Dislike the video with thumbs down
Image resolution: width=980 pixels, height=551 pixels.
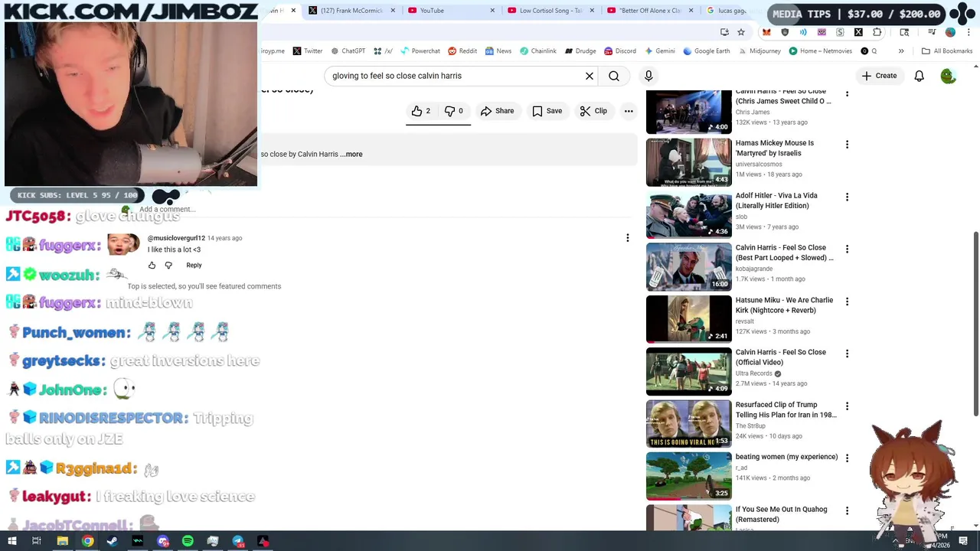[454, 111]
